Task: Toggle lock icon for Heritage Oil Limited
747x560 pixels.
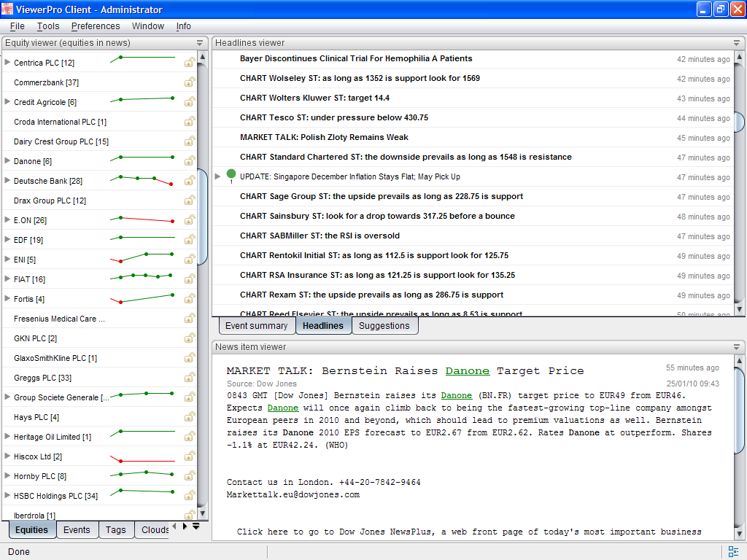Action: click(x=190, y=436)
